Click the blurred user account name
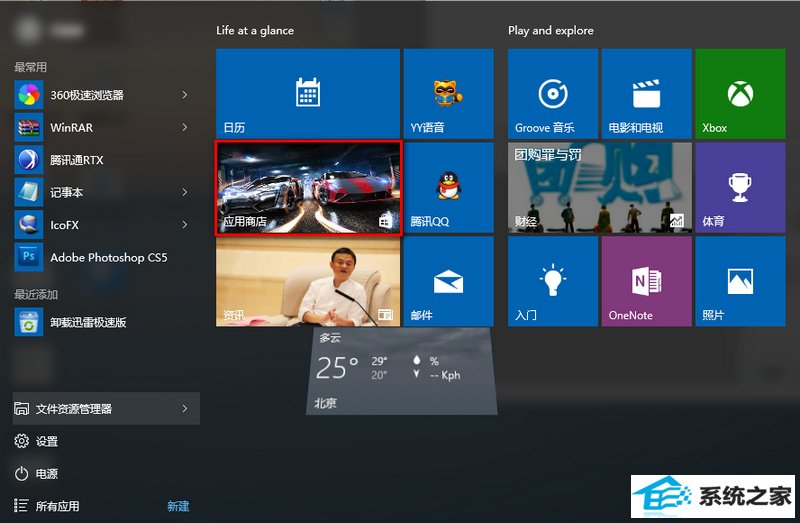This screenshot has width=800, height=523. (67, 30)
